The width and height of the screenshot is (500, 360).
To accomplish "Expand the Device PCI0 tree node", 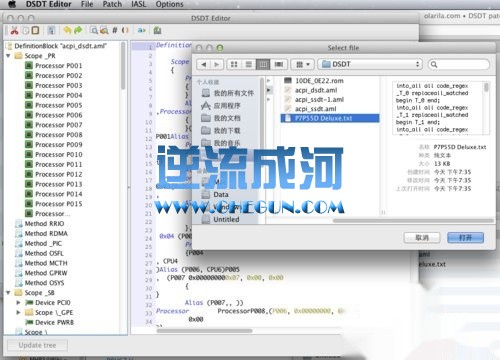I will [x=18, y=303].
